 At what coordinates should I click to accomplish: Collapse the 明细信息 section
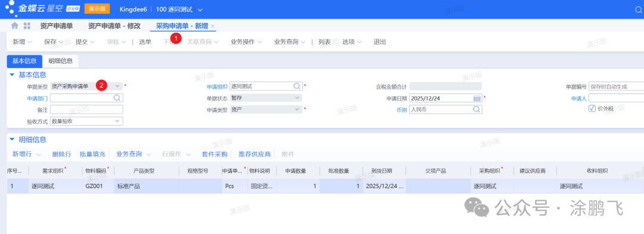pyautogui.click(x=12, y=140)
